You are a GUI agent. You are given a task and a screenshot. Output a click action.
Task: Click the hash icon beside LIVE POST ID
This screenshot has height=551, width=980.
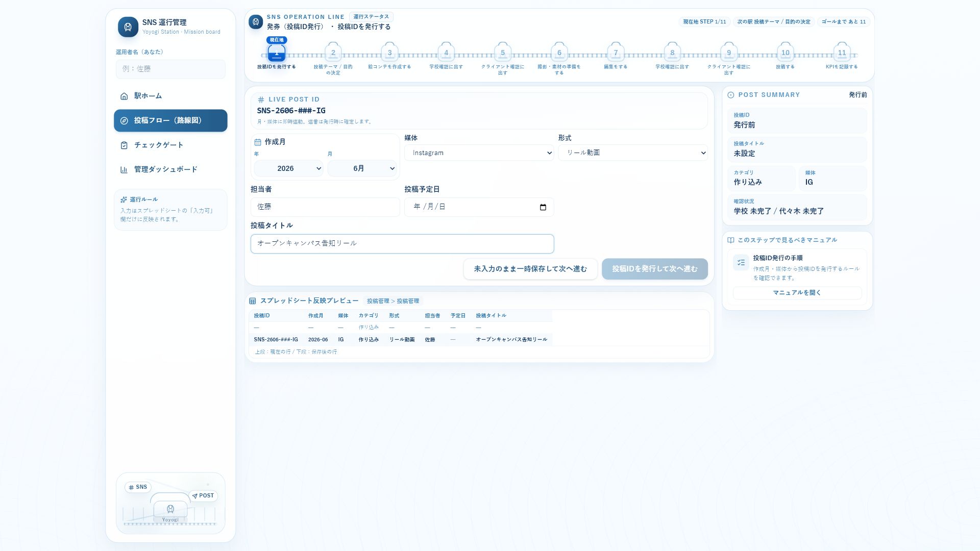(261, 99)
